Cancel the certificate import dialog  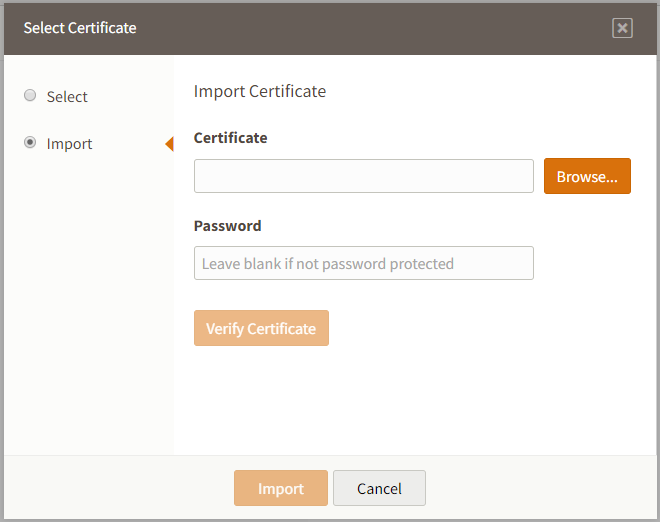pyautogui.click(x=379, y=488)
